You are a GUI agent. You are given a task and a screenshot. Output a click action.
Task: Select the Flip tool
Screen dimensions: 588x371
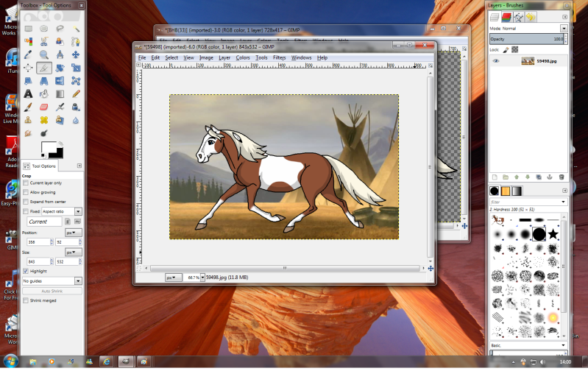click(x=60, y=81)
